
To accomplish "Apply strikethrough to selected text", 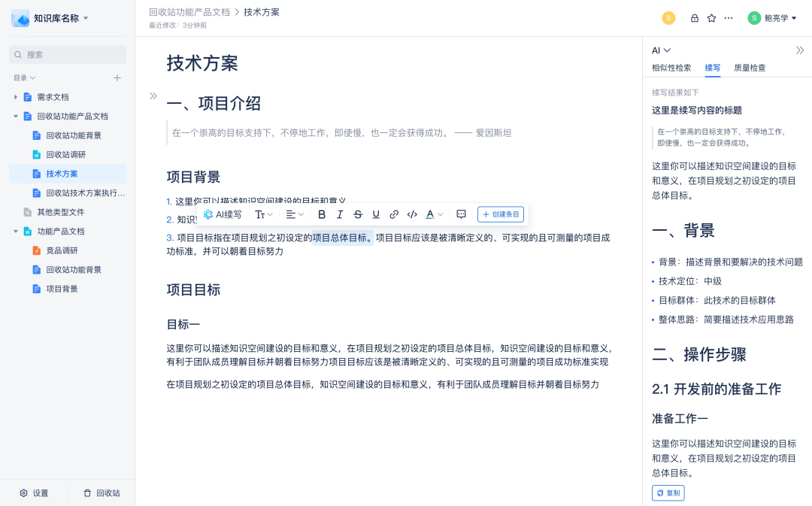I will pyautogui.click(x=358, y=214).
